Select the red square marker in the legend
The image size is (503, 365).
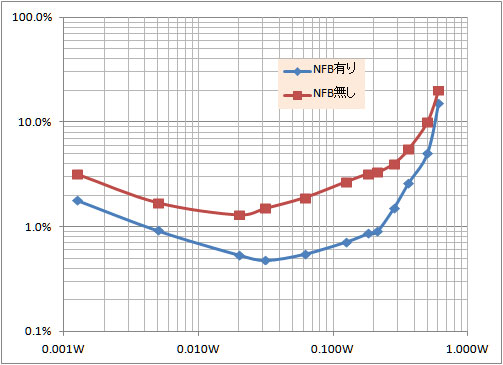[x=297, y=95]
